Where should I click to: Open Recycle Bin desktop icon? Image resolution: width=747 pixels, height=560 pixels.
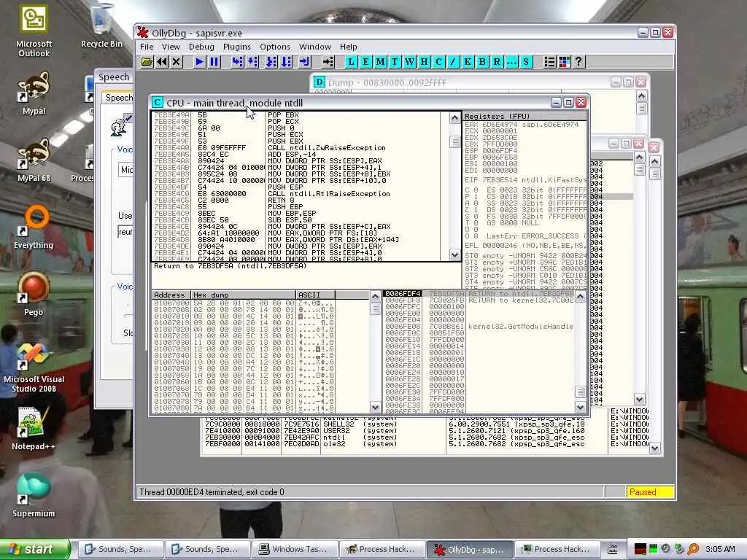(101, 27)
